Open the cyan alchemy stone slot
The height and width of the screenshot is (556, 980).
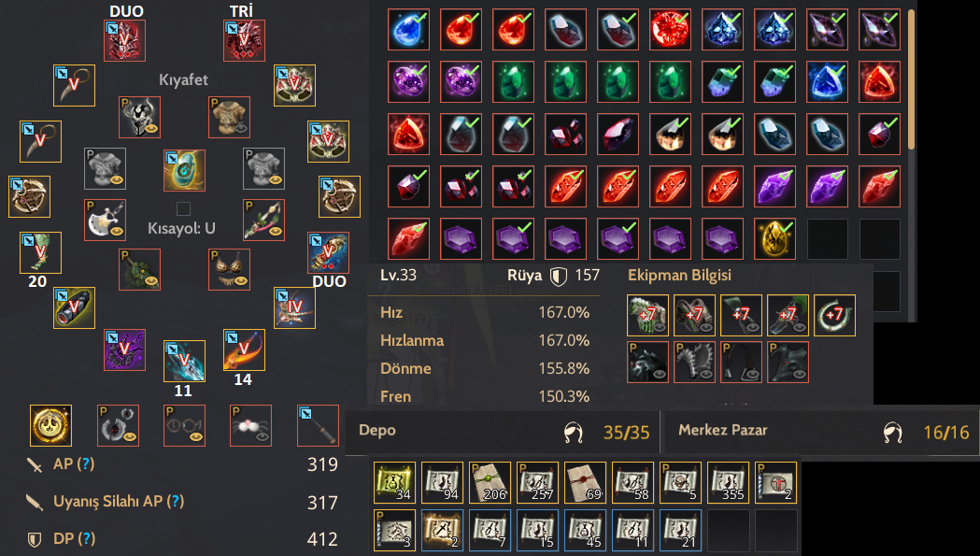tap(184, 170)
